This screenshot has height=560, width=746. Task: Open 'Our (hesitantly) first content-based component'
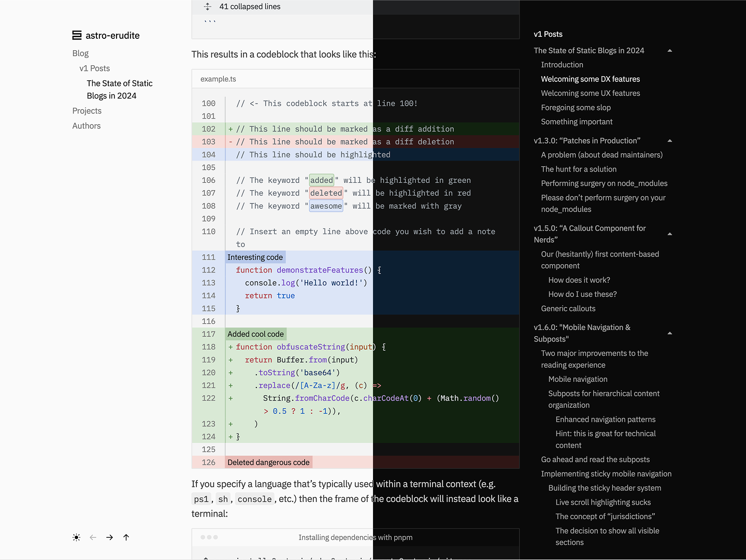(600, 260)
